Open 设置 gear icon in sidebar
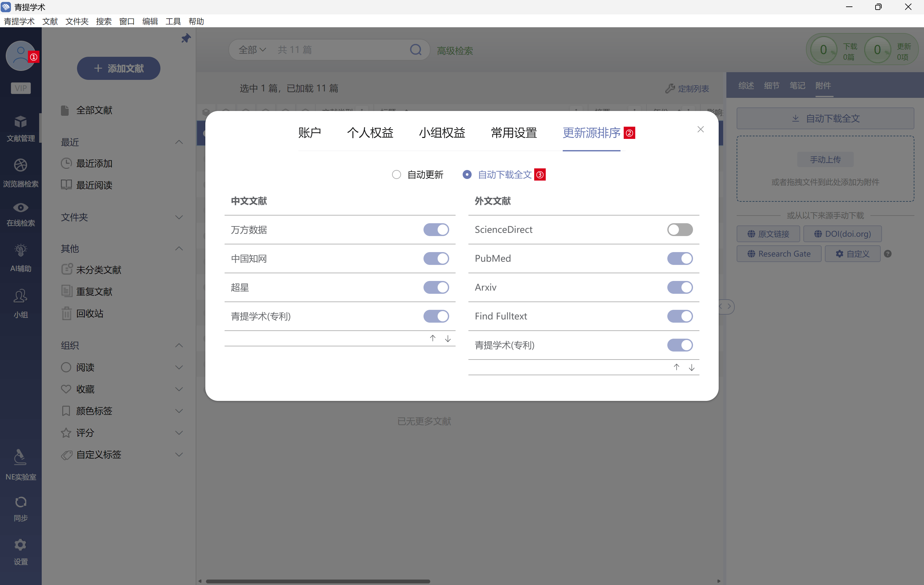Viewport: 924px width, 585px height. (21, 545)
